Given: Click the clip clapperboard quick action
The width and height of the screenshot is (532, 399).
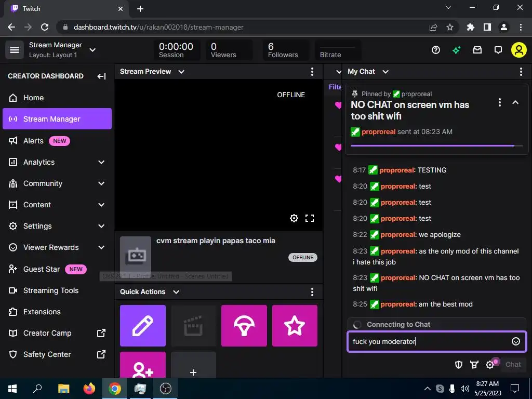Looking at the screenshot, I should 193,326.
